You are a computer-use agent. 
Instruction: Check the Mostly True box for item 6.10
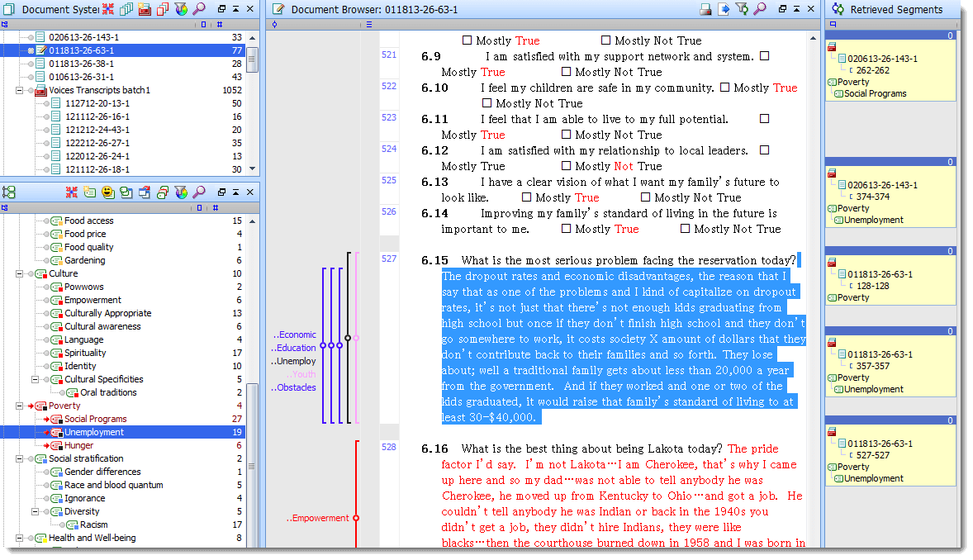724,88
